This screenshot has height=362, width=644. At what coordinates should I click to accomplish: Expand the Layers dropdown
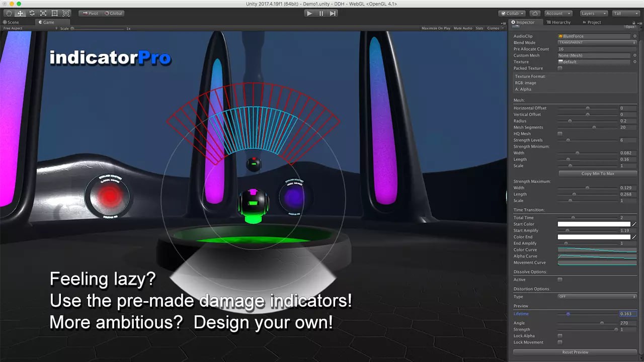593,14
